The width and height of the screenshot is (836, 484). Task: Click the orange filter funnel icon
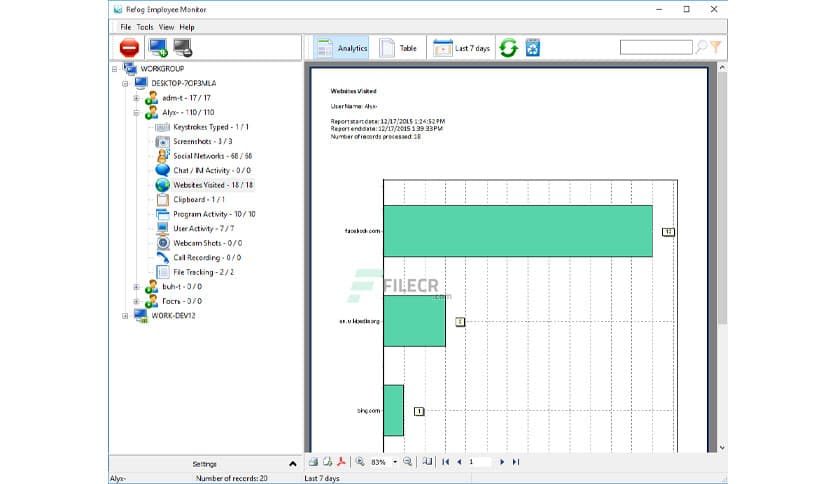[716, 47]
